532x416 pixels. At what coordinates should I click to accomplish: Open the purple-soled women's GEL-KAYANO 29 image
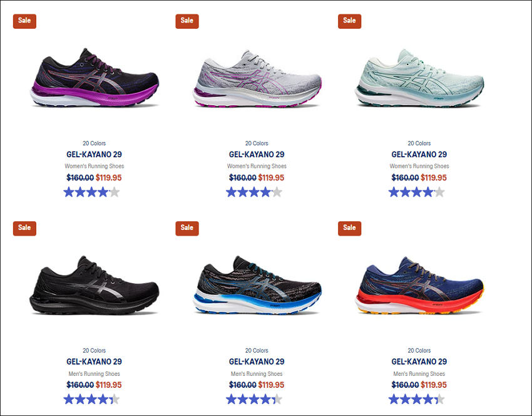click(x=95, y=78)
